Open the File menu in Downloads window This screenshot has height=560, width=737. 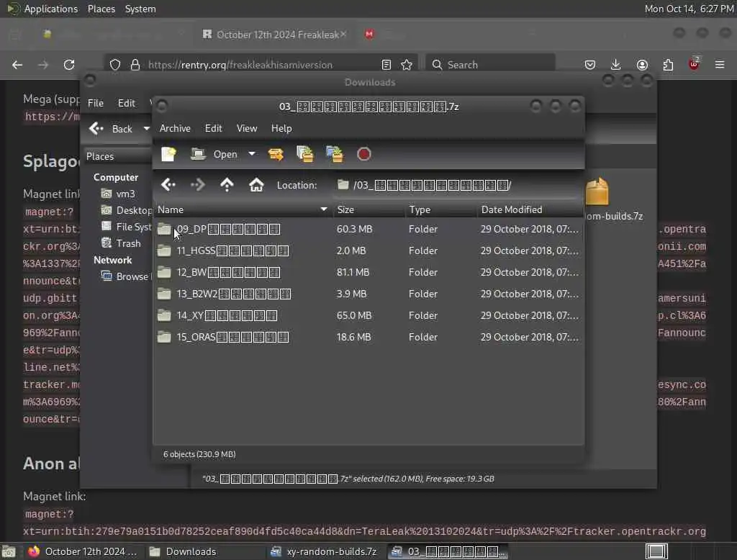click(x=96, y=103)
